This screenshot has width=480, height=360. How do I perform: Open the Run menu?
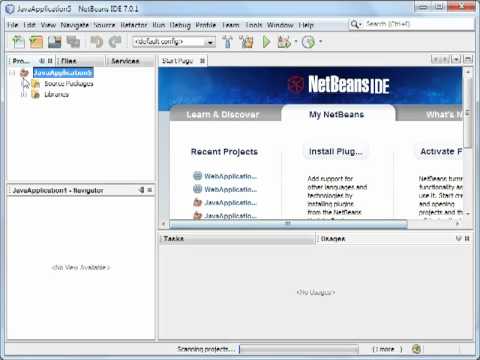pos(159,25)
